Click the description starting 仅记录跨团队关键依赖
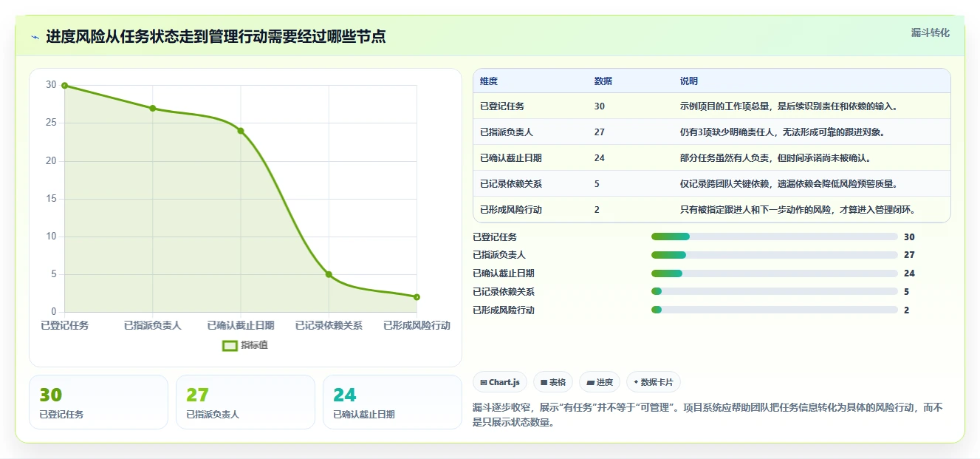 coord(789,184)
